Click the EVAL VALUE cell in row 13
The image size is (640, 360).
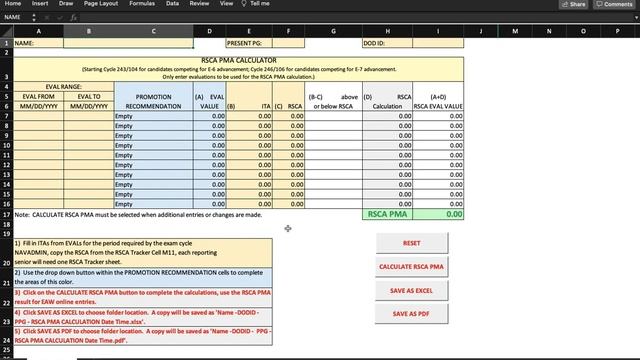pyautogui.click(x=209, y=175)
